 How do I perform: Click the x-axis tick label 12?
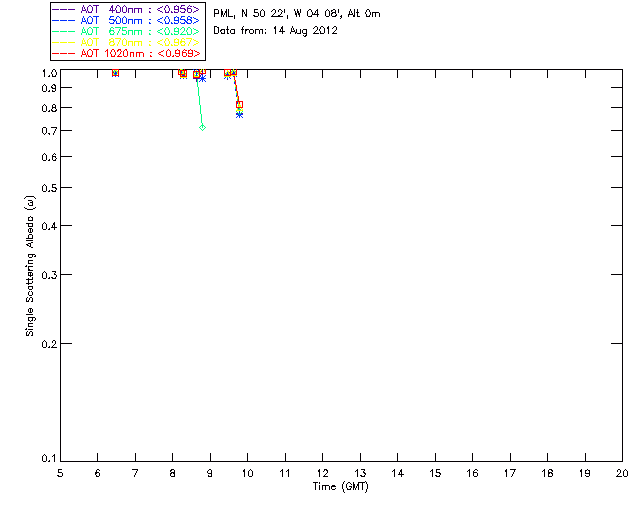pyautogui.click(x=322, y=473)
